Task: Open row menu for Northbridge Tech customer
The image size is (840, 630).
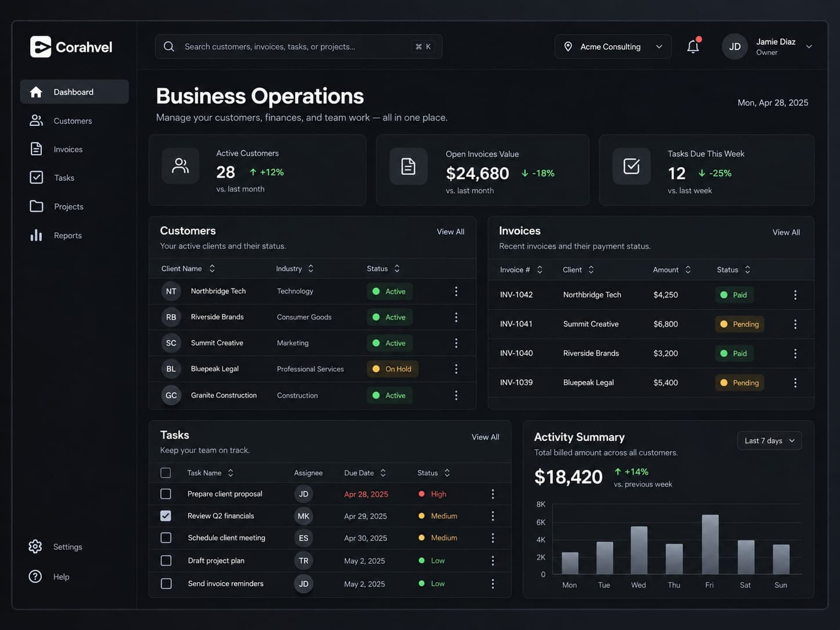Action: [x=456, y=291]
